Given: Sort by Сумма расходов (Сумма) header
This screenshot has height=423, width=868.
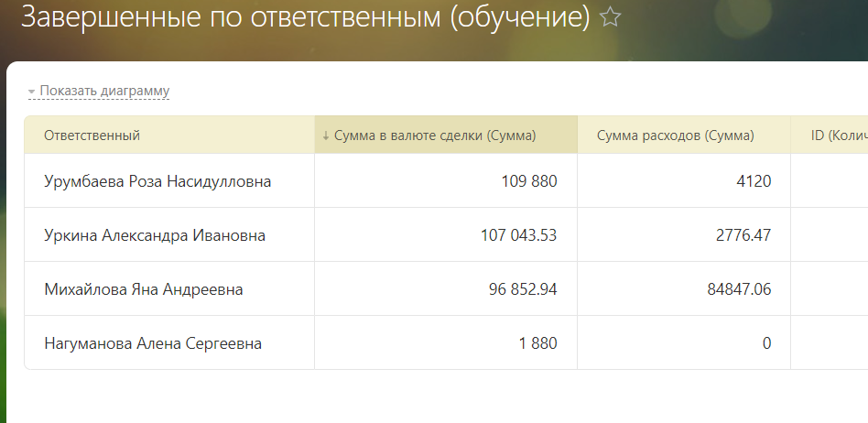Looking at the screenshot, I should click(676, 136).
